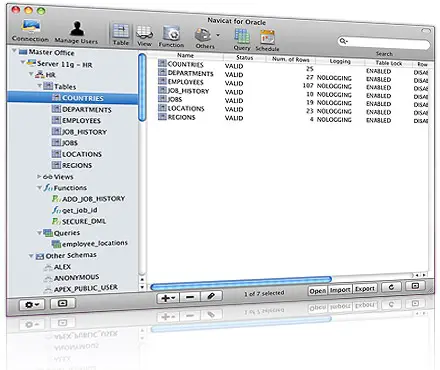Sort by the Table Lock column header
Viewport: 440px width, 370px height.
(x=389, y=63)
